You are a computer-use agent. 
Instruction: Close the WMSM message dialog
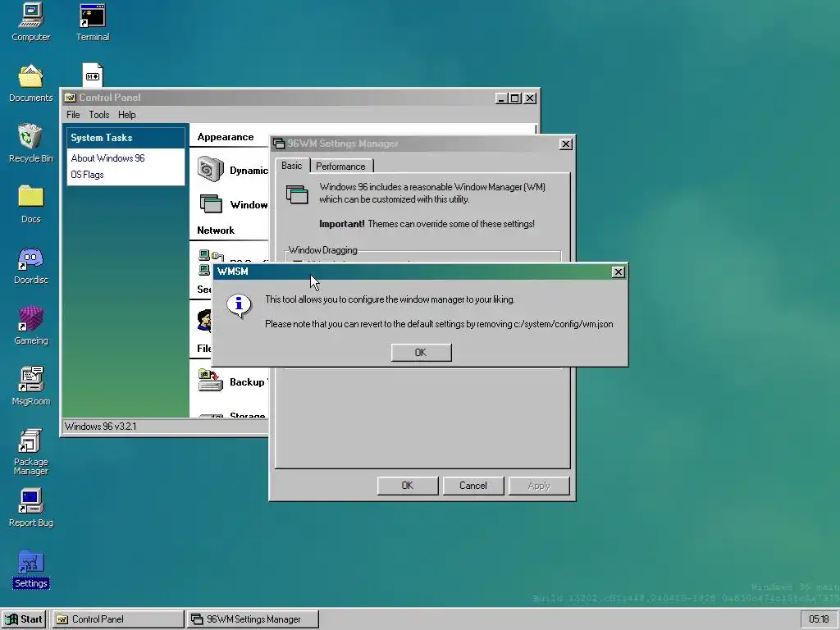click(619, 272)
